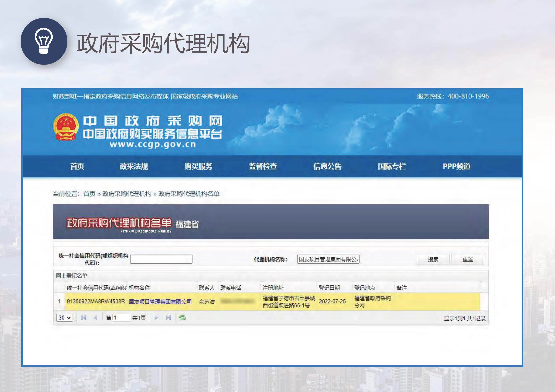Click the 显示1到1,共1记录 status text
Screen dimensions: 555x392
(465, 318)
